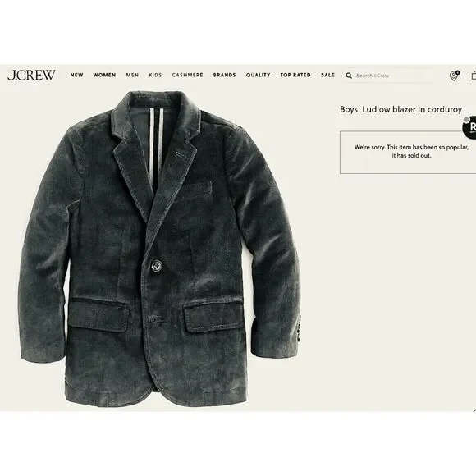Open the SALE menu
The width and height of the screenshot is (476, 476).
(327, 75)
